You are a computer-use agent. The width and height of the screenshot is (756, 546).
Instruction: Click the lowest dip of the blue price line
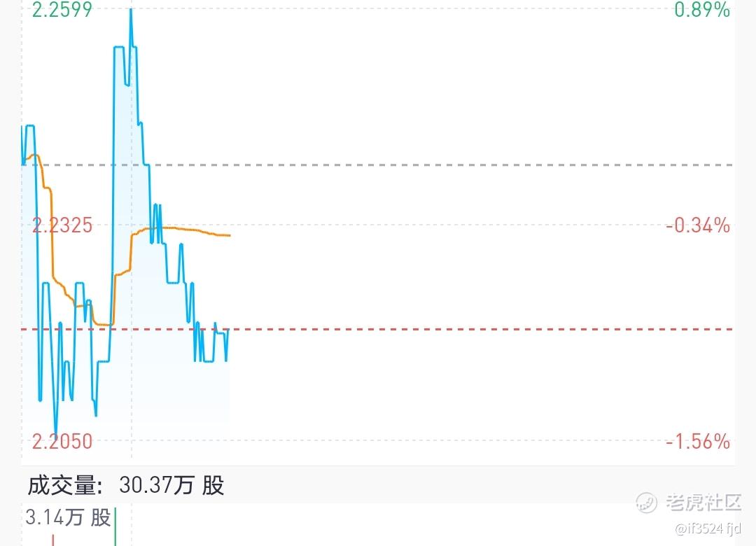click(x=56, y=434)
